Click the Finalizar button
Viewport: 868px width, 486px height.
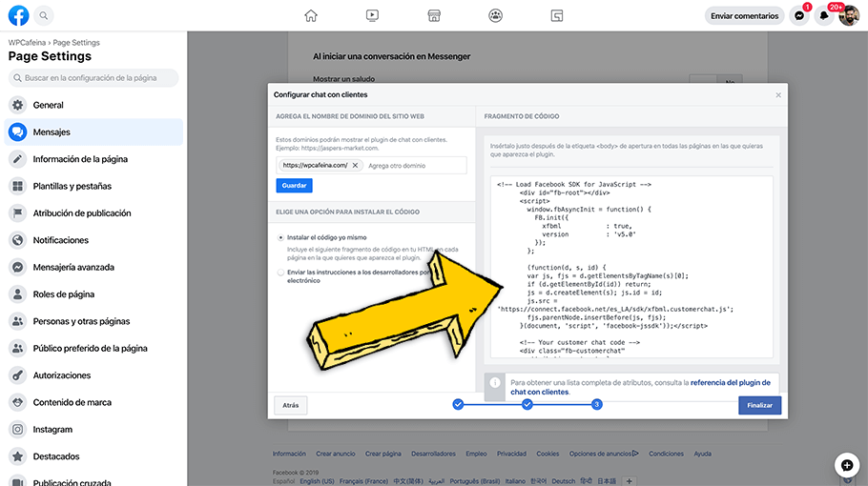pyautogui.click(x=759, y=405)
